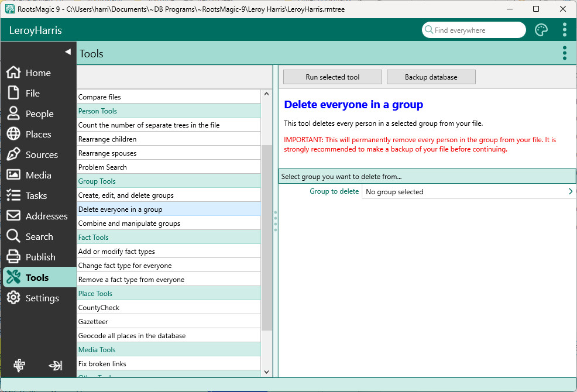This screenshot has height=392, width=577.
Task: Collapse the sidebar with the triangle arrow
Action: click(67, 52)
